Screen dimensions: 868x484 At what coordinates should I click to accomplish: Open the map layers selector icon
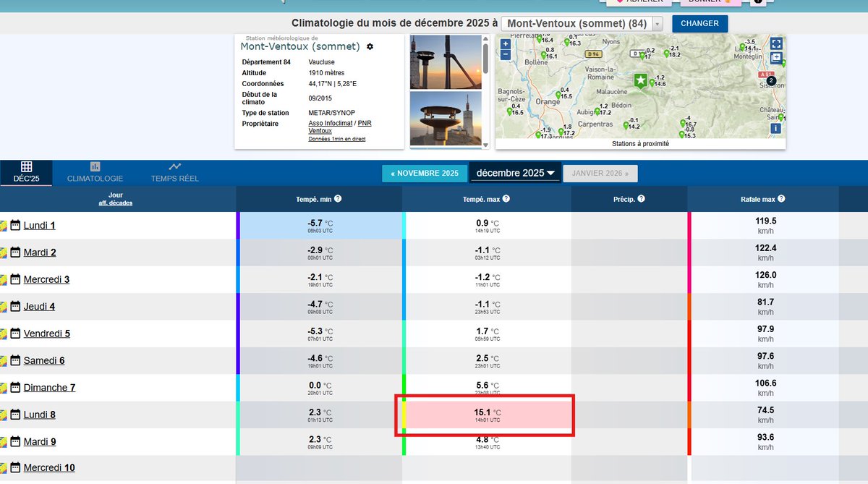point(776,58)
